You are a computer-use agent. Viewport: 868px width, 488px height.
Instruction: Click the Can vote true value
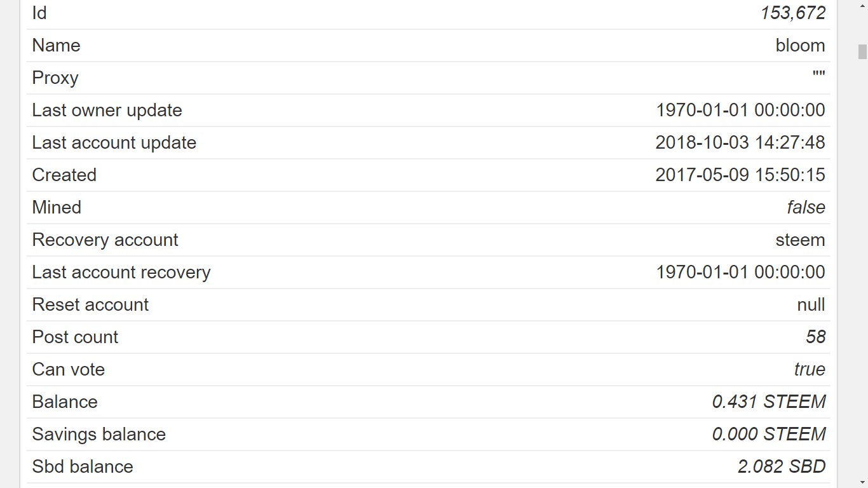click(x=810, y=369)
